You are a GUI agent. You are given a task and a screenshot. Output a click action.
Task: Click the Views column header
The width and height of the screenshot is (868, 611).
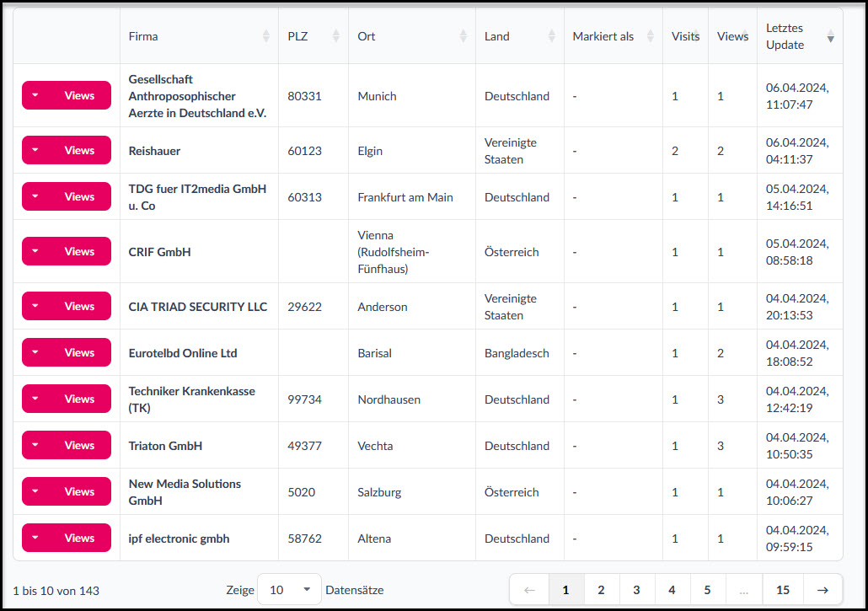click(x=732, y=36)
